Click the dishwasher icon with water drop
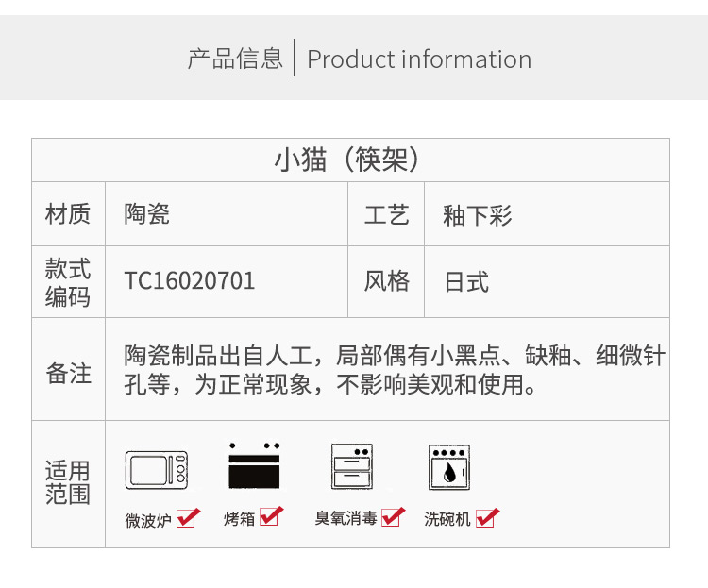Screen dimensions: 708x588 click(449, 467)
